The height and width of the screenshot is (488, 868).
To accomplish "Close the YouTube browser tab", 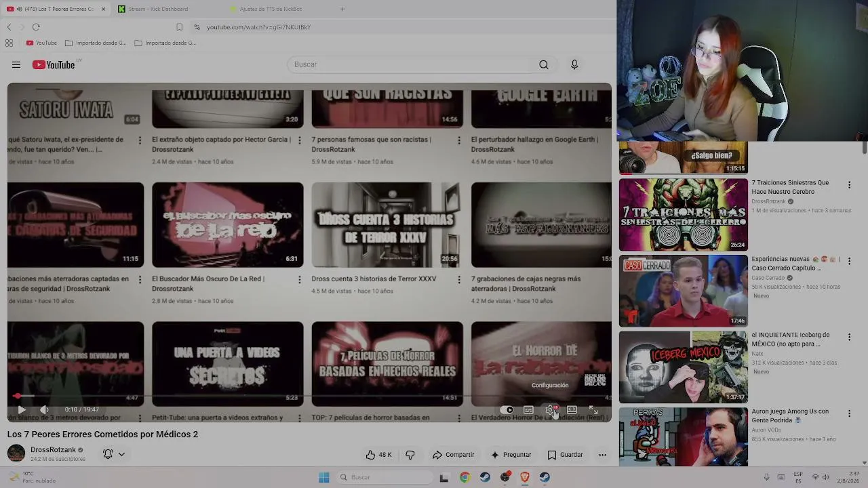I will 104,9.
